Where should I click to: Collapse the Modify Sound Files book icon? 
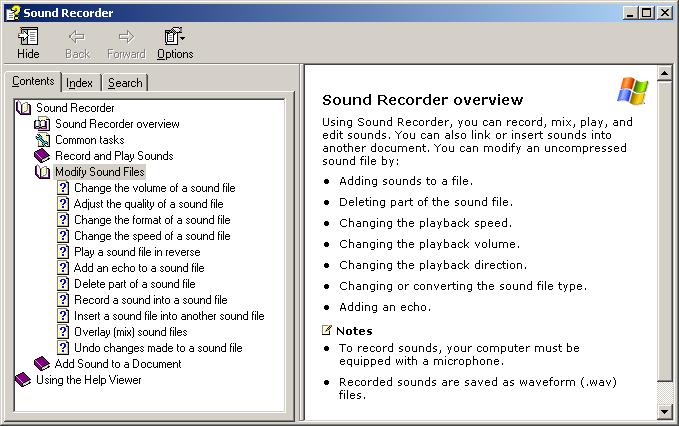pos(42,172)
